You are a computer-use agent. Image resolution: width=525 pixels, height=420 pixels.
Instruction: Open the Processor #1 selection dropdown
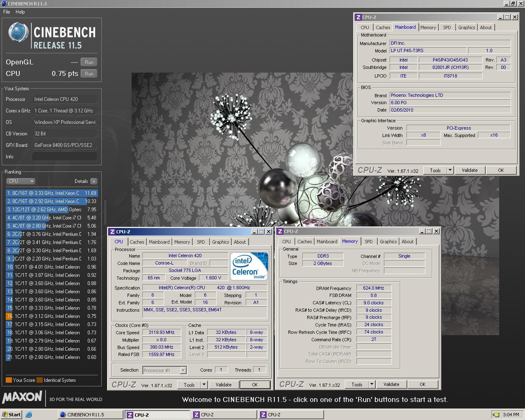[164, 370]
